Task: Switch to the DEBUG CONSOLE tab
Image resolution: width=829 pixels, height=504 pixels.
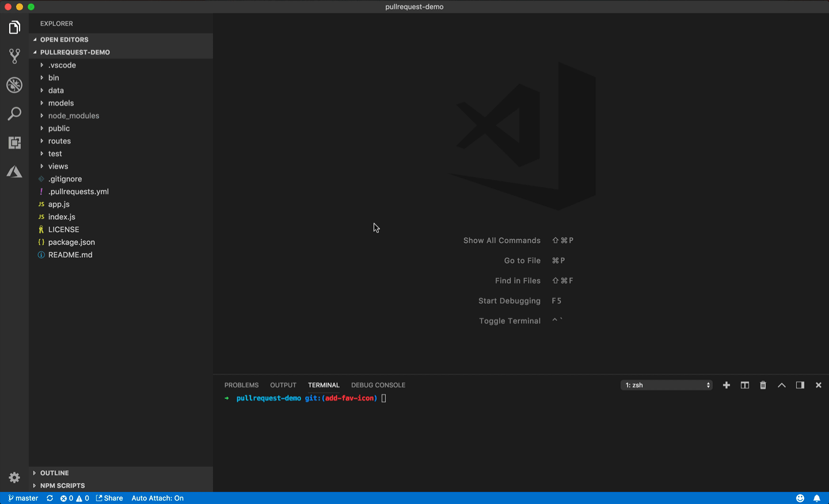Action: click(378, 385)
